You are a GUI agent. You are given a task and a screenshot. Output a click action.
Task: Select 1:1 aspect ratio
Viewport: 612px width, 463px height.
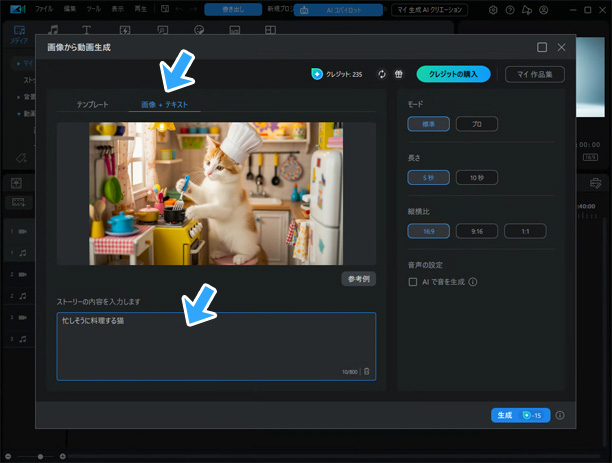coord(525,231)
